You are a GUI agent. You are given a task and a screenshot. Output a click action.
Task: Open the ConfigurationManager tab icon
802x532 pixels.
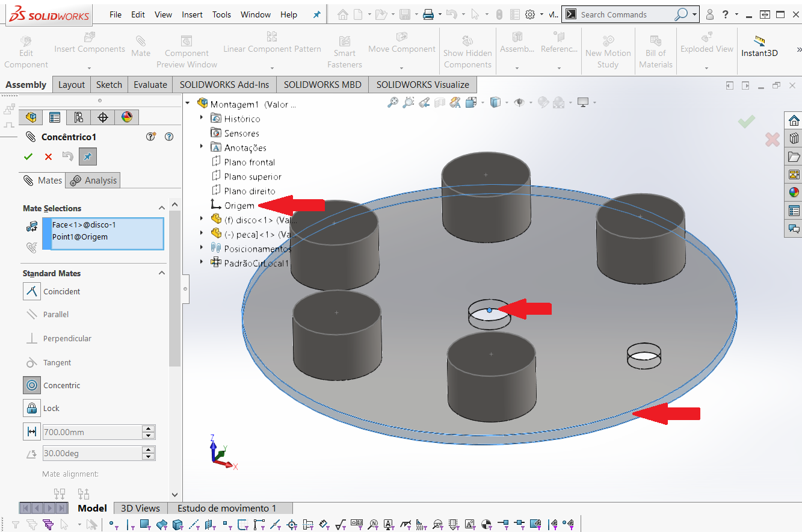(x=78, y=117)
